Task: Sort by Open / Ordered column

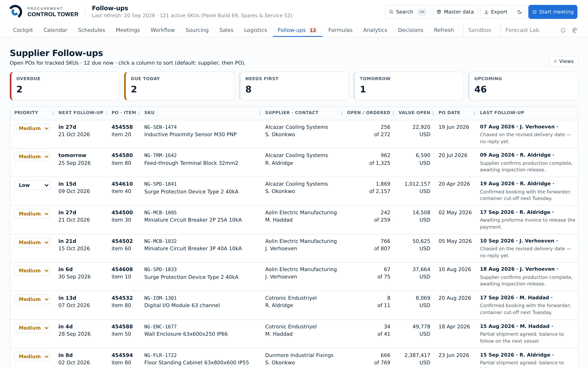Action: [368, 113]
